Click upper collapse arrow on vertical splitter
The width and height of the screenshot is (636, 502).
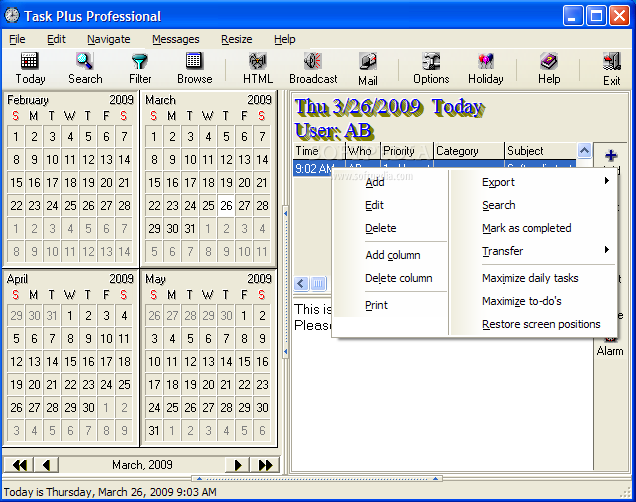pos(286,213)
